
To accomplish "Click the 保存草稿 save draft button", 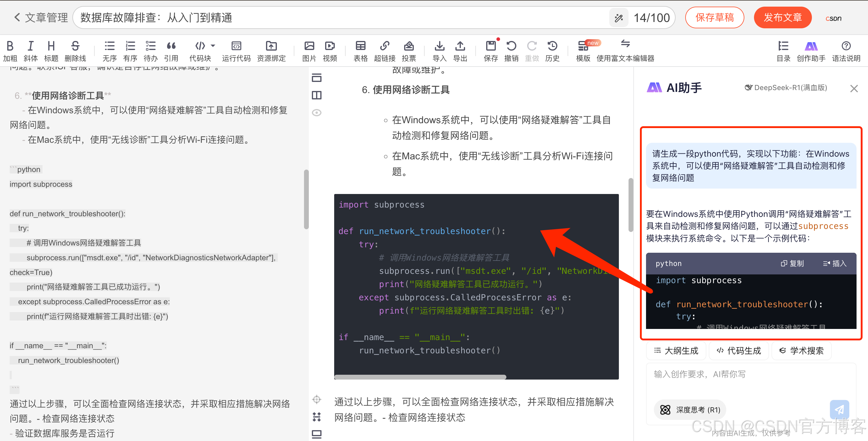I will [x=714, y=17].
